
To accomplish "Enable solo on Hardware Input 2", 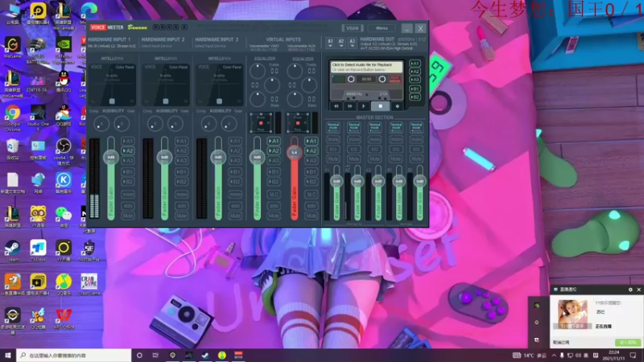I will (x=182, y=205).
